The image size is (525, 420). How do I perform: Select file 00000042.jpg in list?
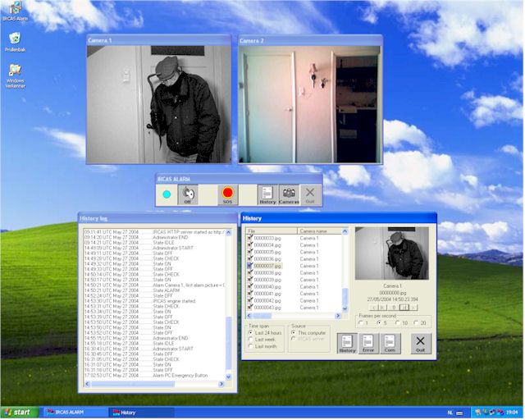tap(267, 301)
